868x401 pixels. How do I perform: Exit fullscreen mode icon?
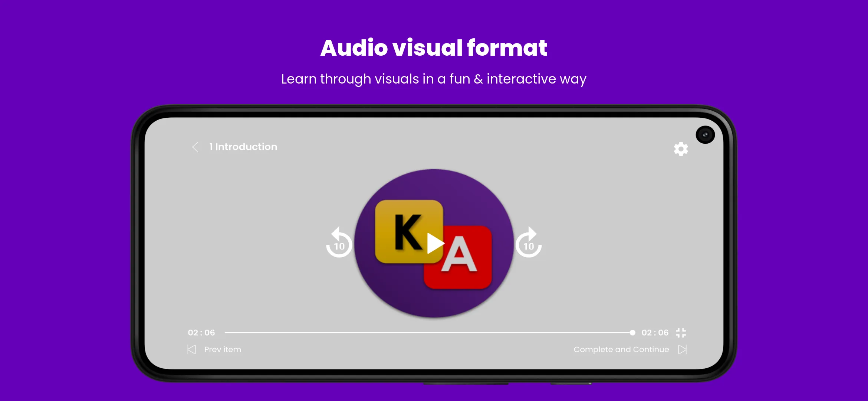coord(681,333)
